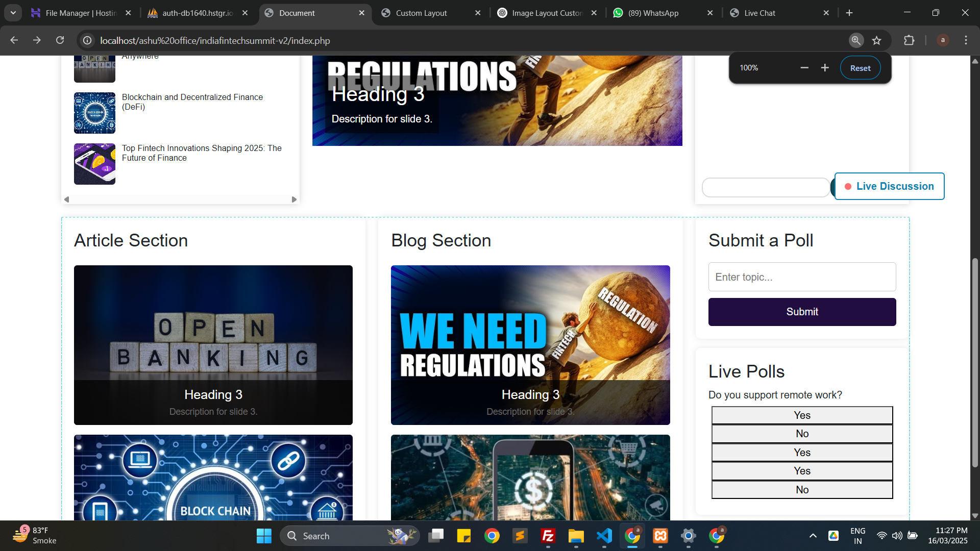Click the Live Discussion button

[x=889, y=186]
